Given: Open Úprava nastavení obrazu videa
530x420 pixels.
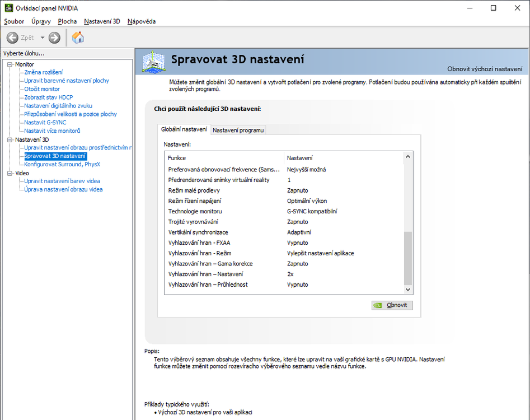Looking at the screenshot, I should click(x=63, y=189).
